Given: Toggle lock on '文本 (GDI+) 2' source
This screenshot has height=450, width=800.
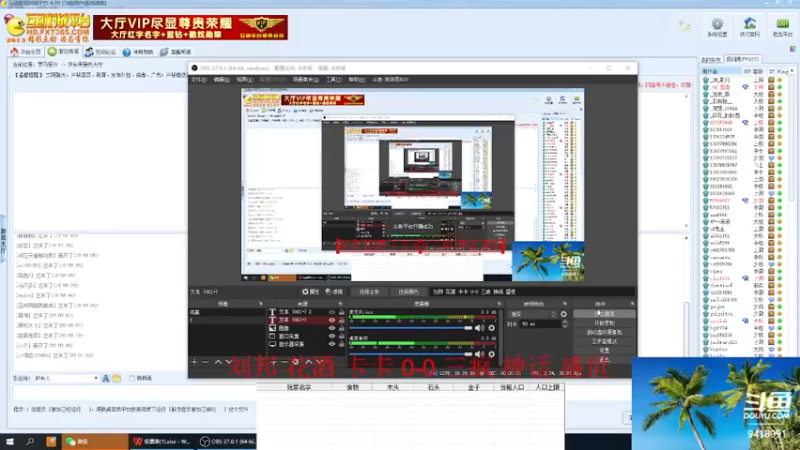Looking at the screenshot, I should pyautogui.click(x=341, y=312).
